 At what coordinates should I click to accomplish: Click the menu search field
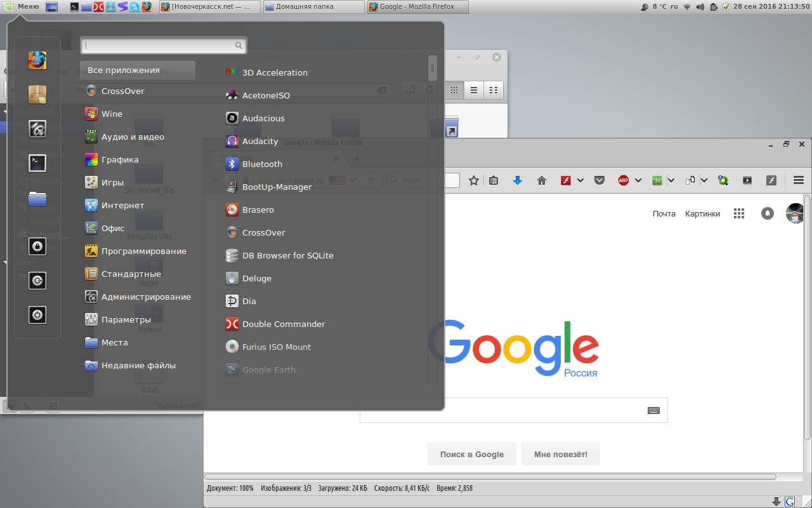coord(163,46)
